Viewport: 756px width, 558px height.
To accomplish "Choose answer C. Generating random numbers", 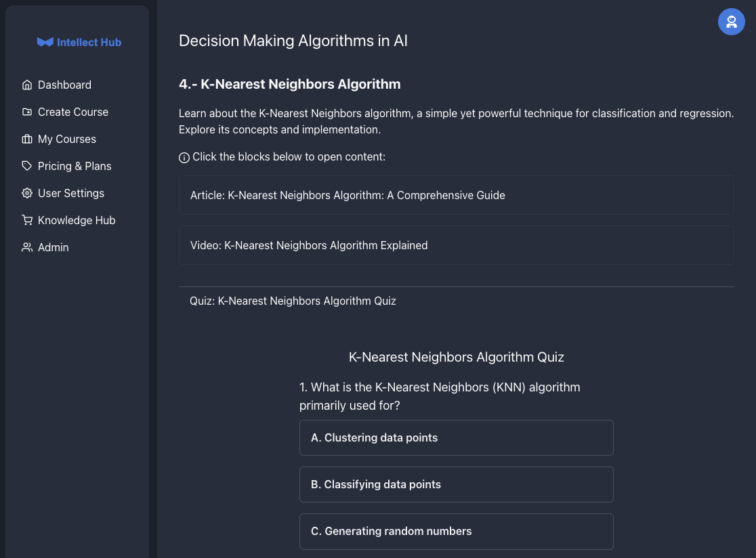I will tap(456, 532).
